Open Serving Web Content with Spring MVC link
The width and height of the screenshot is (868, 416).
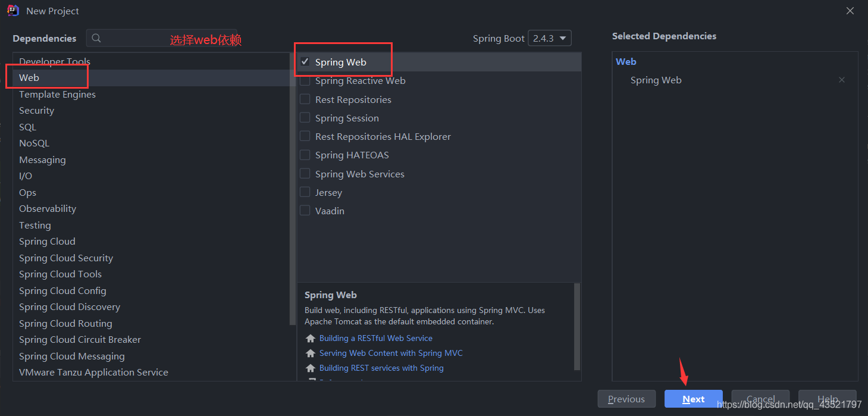tap(391, 353)
